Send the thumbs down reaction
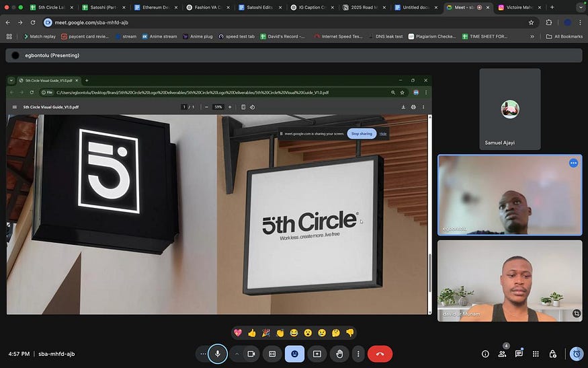Screen dimensions: 588x368 (350, 333)
